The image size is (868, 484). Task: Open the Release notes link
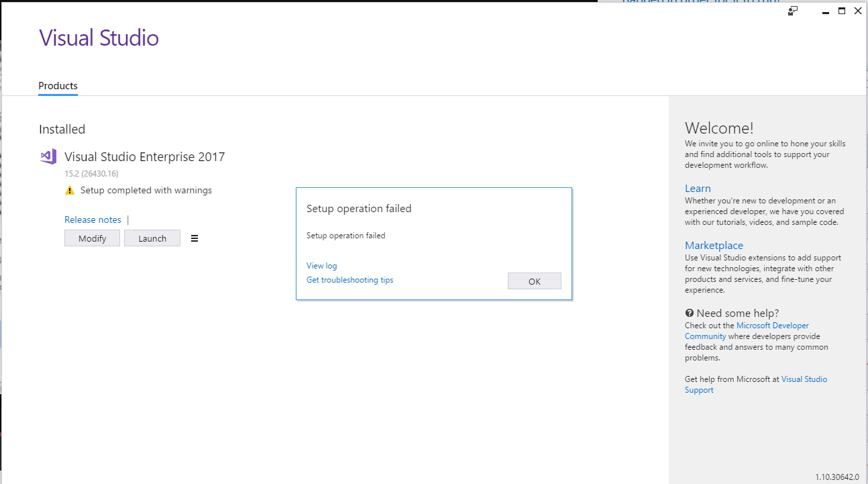pyautogui.click(x=93, y=220)
